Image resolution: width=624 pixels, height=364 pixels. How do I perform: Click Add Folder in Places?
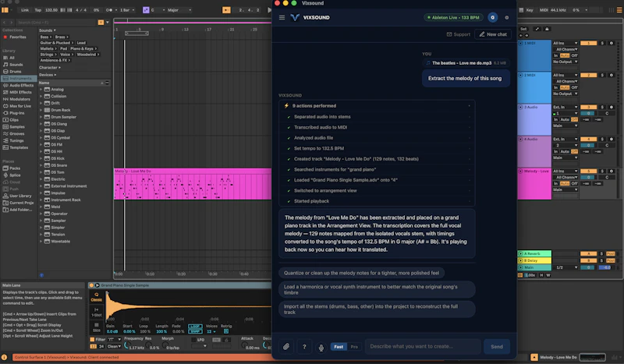tap(17, 210)
